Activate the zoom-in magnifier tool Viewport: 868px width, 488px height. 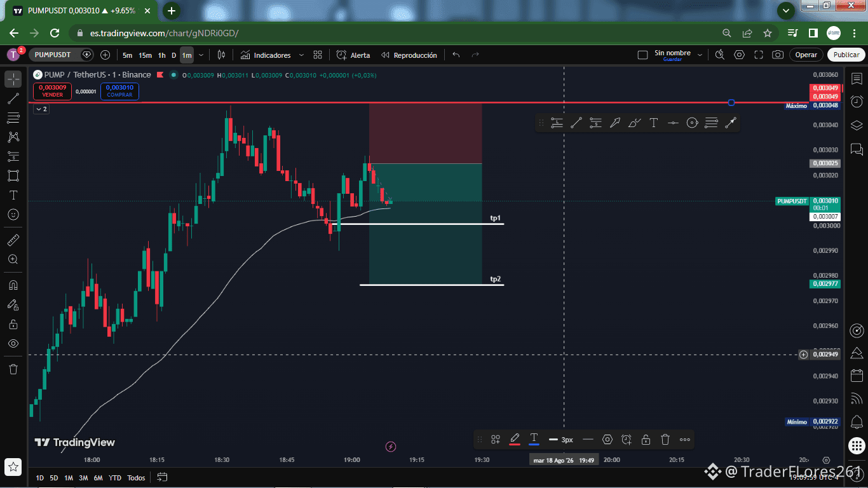click(13, 259)
